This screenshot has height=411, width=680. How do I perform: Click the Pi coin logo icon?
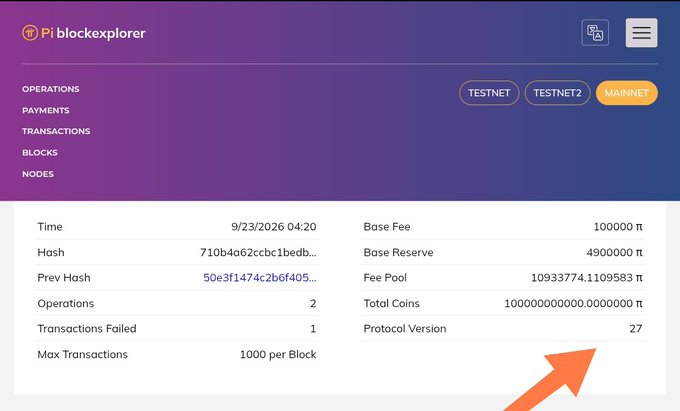pos(30,33)
